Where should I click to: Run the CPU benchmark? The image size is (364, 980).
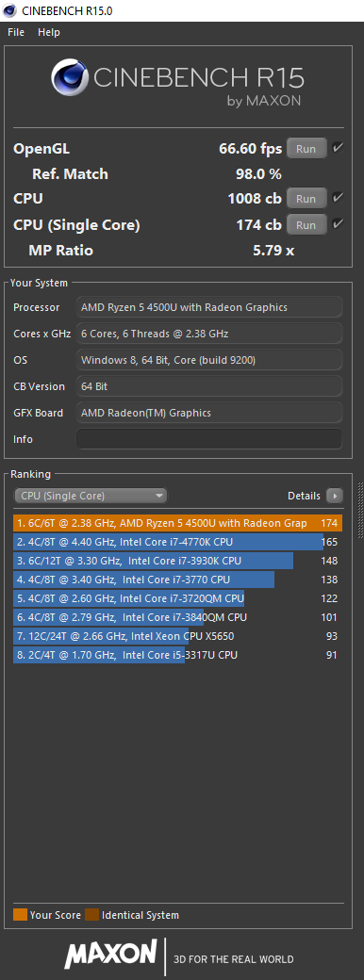pyautogui.click(x=306, y=199)
